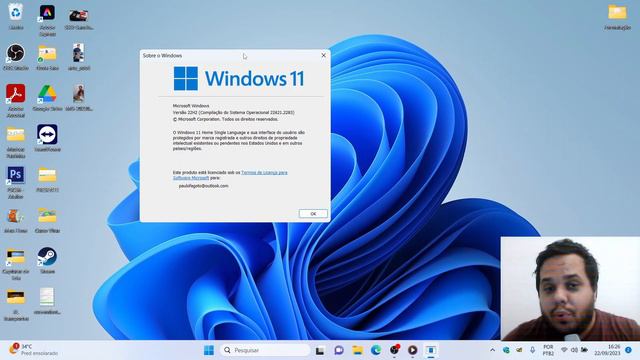Viewport: 640px width, 360px height.
Task: Launch the Photoshop desktop shortcut
Action: (16, 182)
